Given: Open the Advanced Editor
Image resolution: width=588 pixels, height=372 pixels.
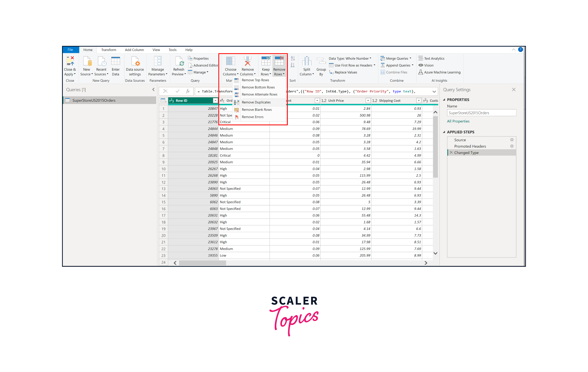Looking at the screenshot, I should point(203,65).
